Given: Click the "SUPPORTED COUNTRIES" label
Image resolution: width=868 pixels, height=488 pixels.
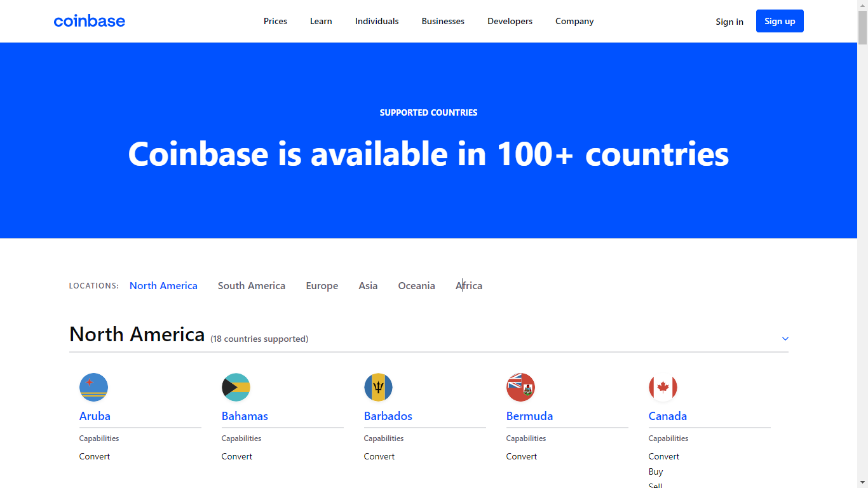Looking at the screenshot, I should tap(428, 112).
